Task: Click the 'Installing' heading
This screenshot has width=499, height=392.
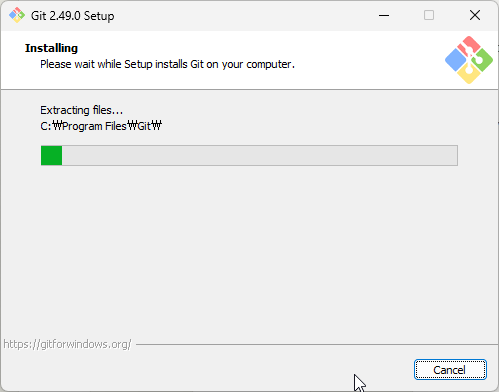Action: [x=51, y=48]
